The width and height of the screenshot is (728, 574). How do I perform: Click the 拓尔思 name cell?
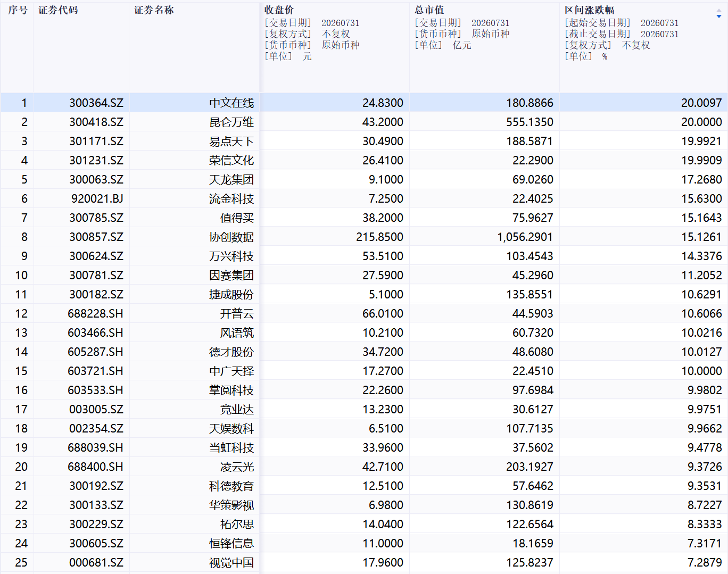[237, 524]
